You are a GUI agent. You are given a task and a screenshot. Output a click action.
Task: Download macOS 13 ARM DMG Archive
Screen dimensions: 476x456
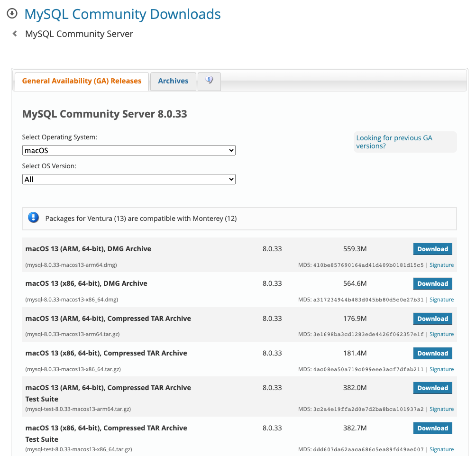tap(432, 249)
